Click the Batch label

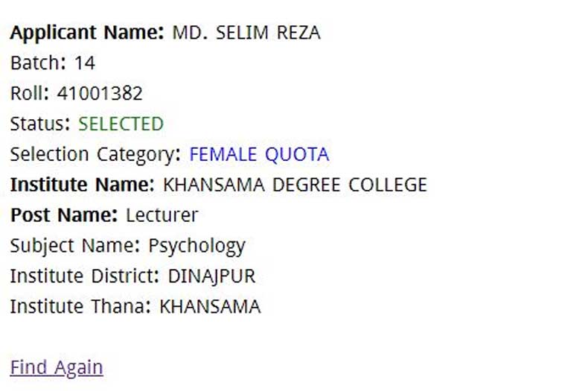coord(38,63)
